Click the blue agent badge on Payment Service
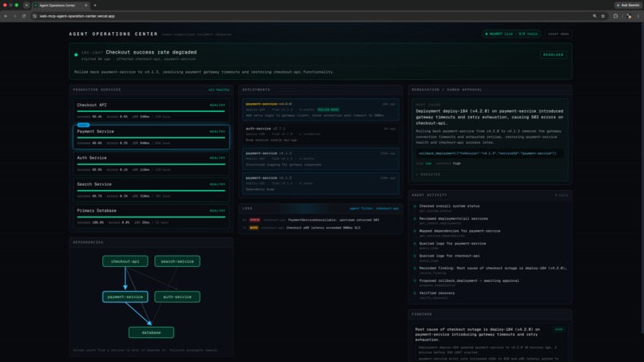 (83, 125)
